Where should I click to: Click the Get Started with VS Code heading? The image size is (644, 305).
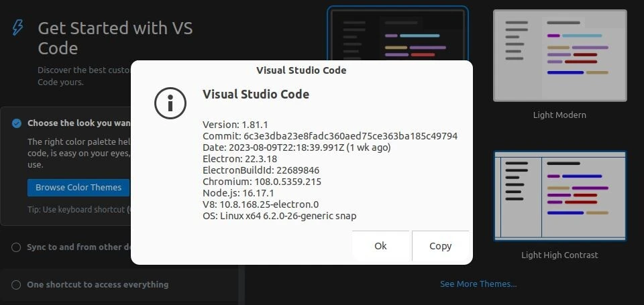tap(115, 38)
